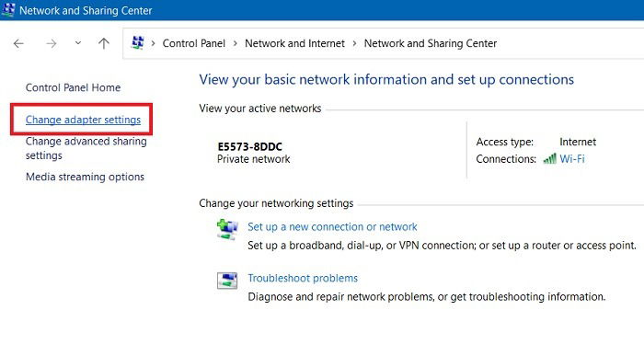Viewport: 644px width, 356px height.
Task: Open the Wi-Fi connection status link
Action: [x=572, y=159]
